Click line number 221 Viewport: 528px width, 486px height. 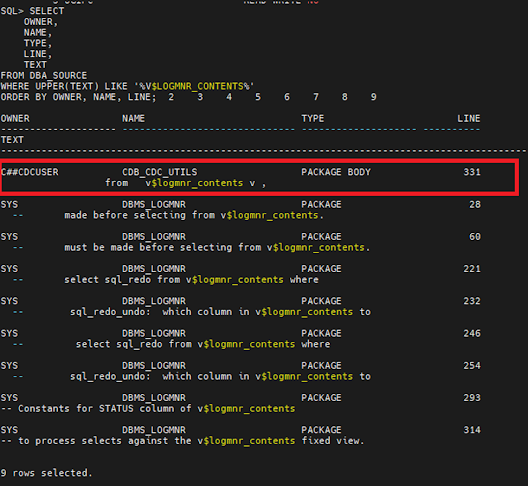[472, 269]
